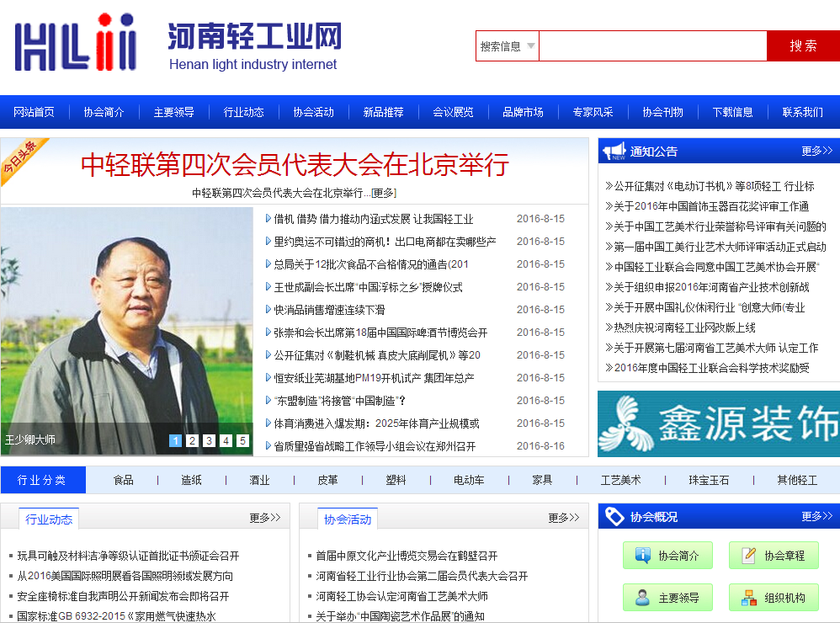Click the 行业动态 panel tab
Screen dimensions: 840x623
[x=49, y=519]
